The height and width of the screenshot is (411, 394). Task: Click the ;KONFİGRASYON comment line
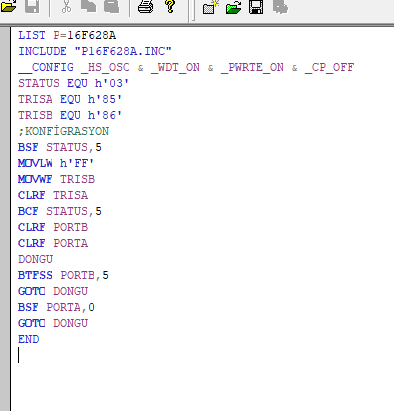click(x=64, y=131)
